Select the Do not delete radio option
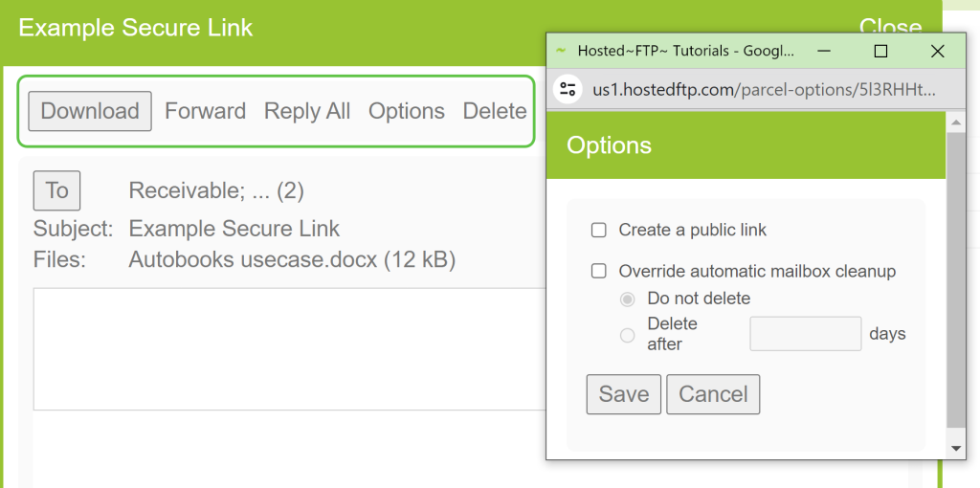980x488 pixels. pyautogui.click(x=628, y=299)
